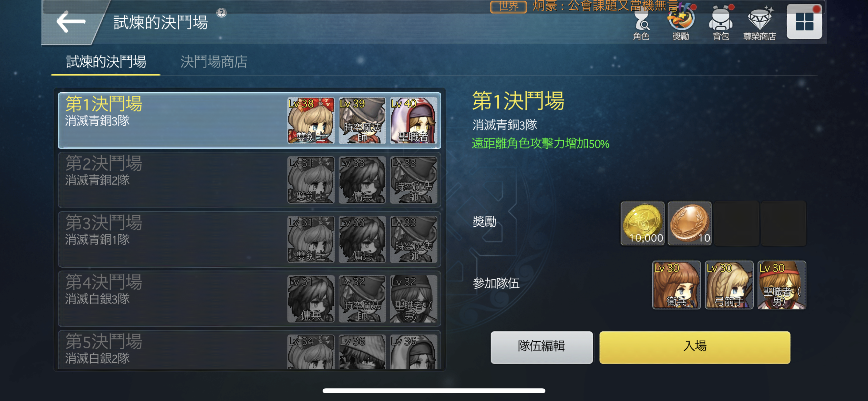Tap the back arrow icon
The width and height of the screenshot is (868, 401).
pyautogui.click(x=71, y=22)
